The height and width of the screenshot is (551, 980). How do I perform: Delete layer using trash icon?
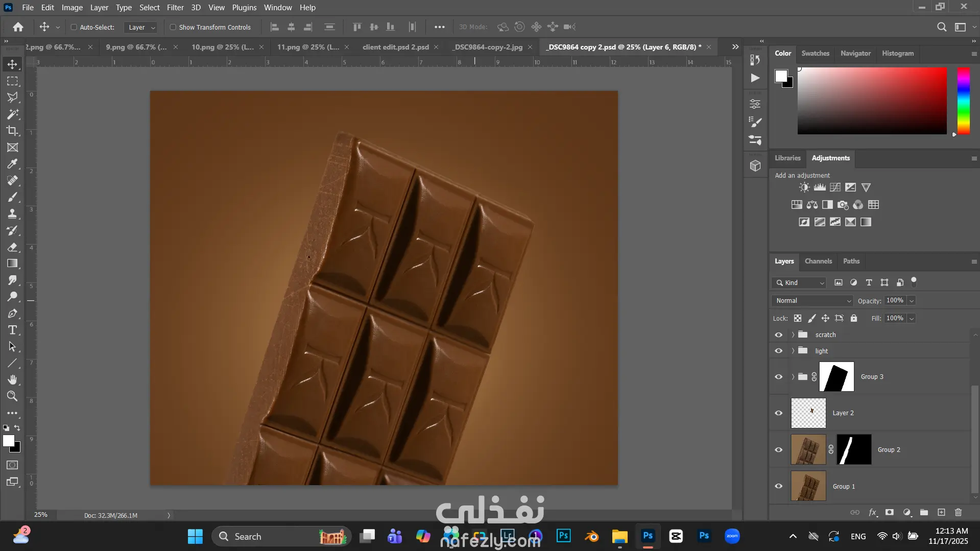click(x=958, y=512)
